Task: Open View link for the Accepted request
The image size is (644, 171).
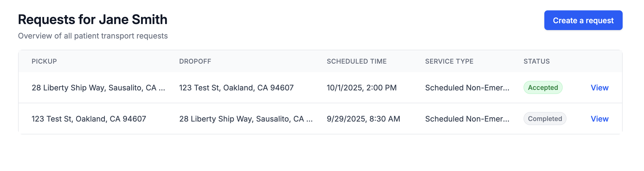Action: coord(599,88)
